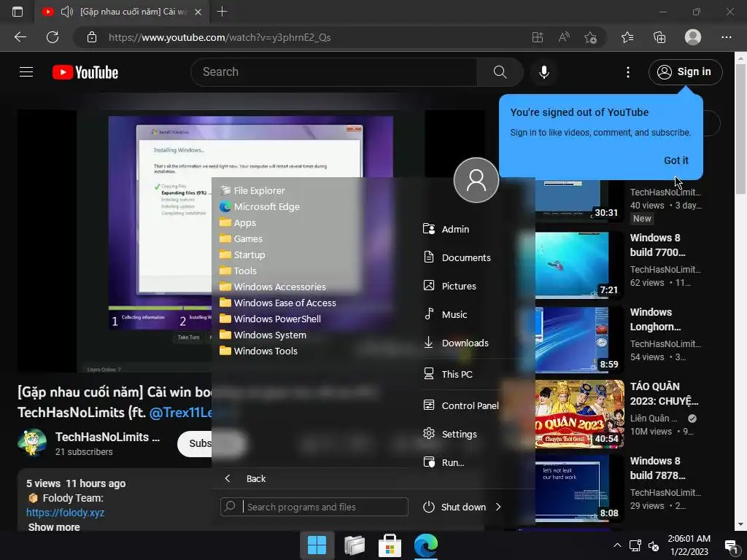Add this page to favorites with the star-plus icon
This screenshot has height=560, width=747.
591,37
